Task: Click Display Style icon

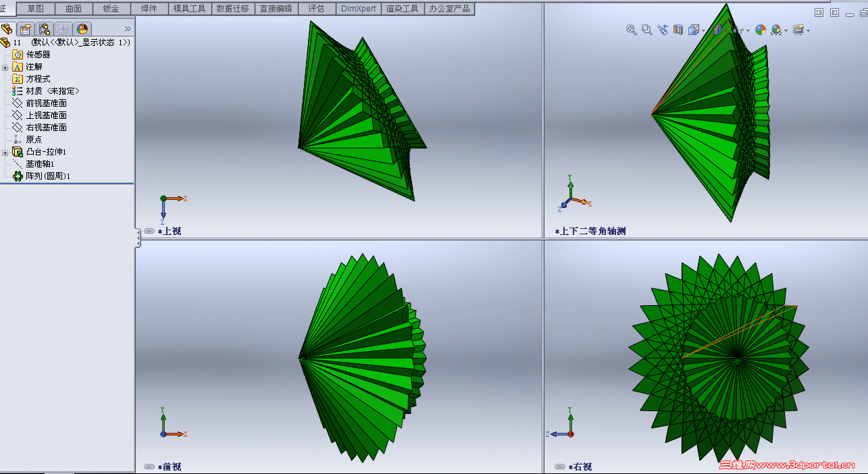Action: pyautogui.click(x=717, y=30)
